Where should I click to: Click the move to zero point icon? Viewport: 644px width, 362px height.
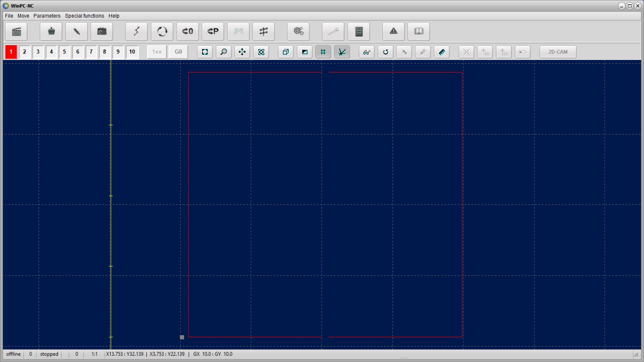pos(187,32)
